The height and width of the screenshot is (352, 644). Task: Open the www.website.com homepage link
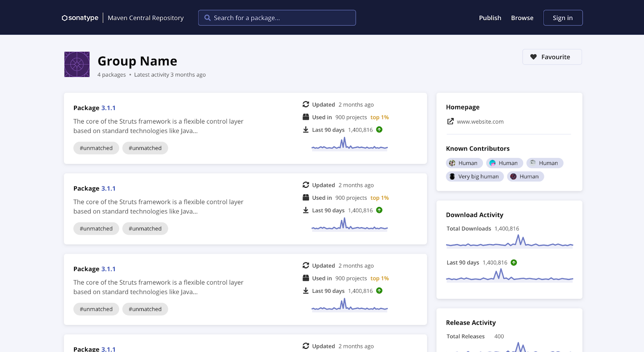click(x=480, y=122)
